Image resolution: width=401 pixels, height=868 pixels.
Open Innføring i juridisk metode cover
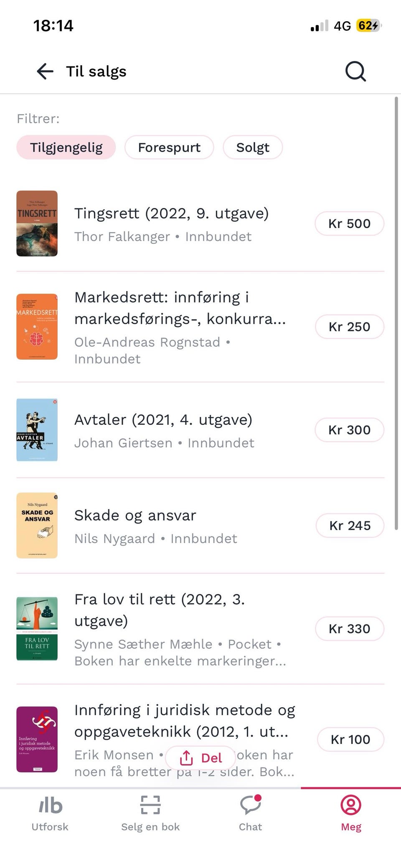click(x=37, y=739)
